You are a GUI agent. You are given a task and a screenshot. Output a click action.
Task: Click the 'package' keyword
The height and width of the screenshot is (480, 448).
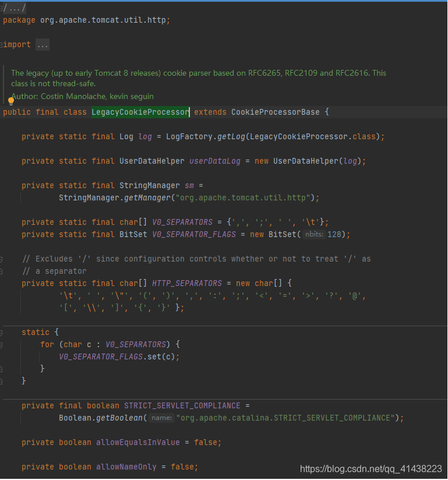pyautogui.click(x=19, y=20)
